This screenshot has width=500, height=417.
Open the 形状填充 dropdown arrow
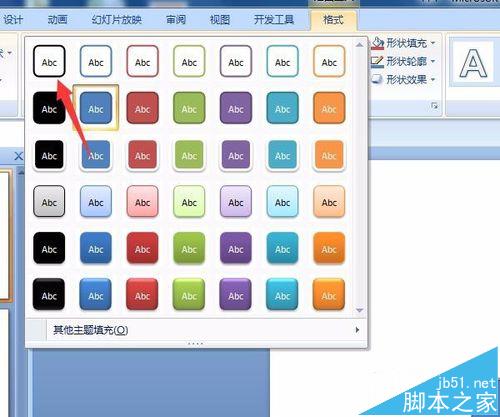[433, 43]
